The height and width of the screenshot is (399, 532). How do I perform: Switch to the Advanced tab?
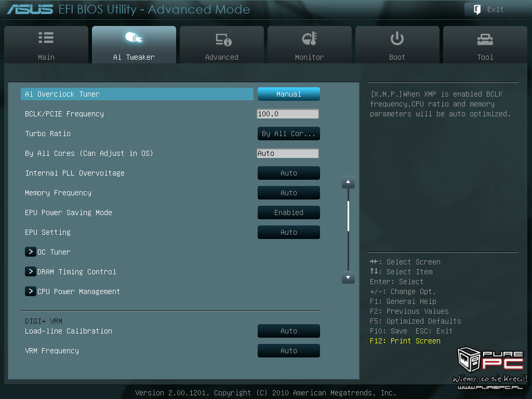tap(221, 45)
